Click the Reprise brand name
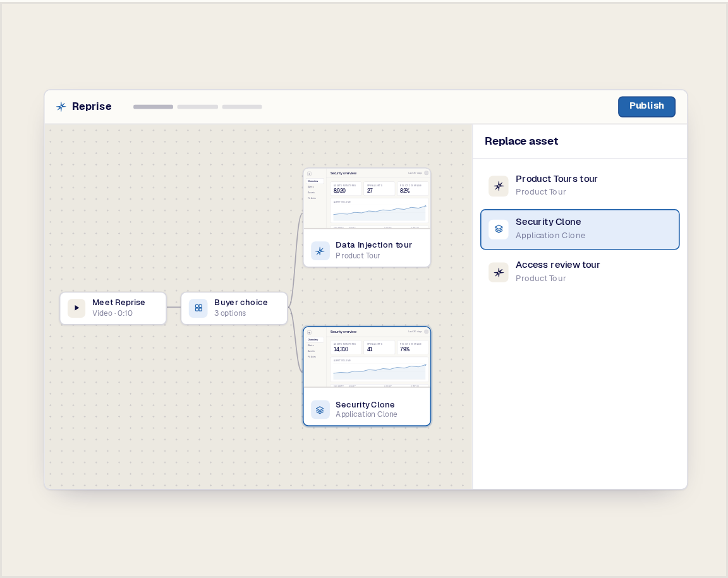Viewport: 728px width, 578px height. (92, 106)
